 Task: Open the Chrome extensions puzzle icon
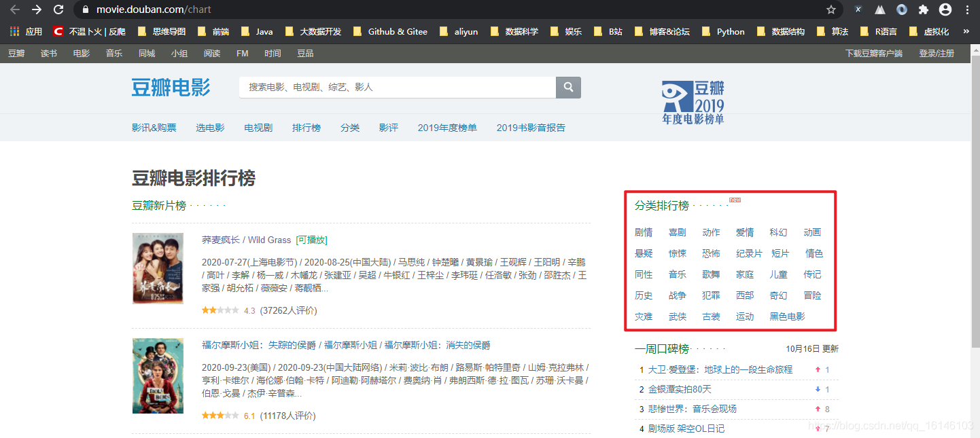click(923, 10)
